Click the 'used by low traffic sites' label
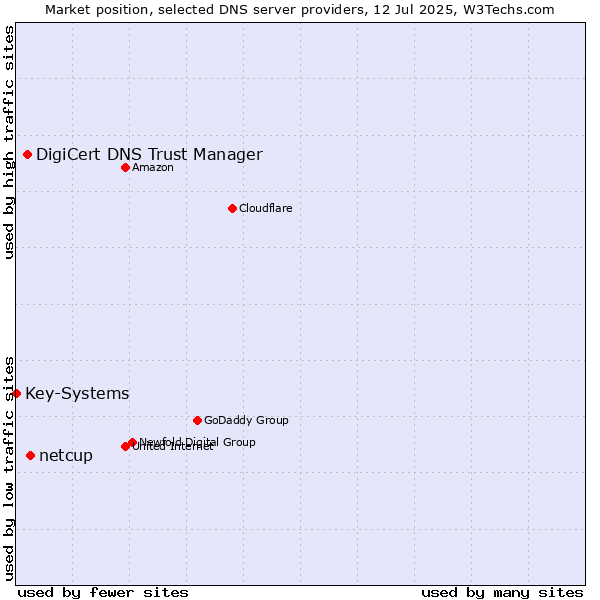The width and height of the screenshot is (600, 600). pos(8,469)
